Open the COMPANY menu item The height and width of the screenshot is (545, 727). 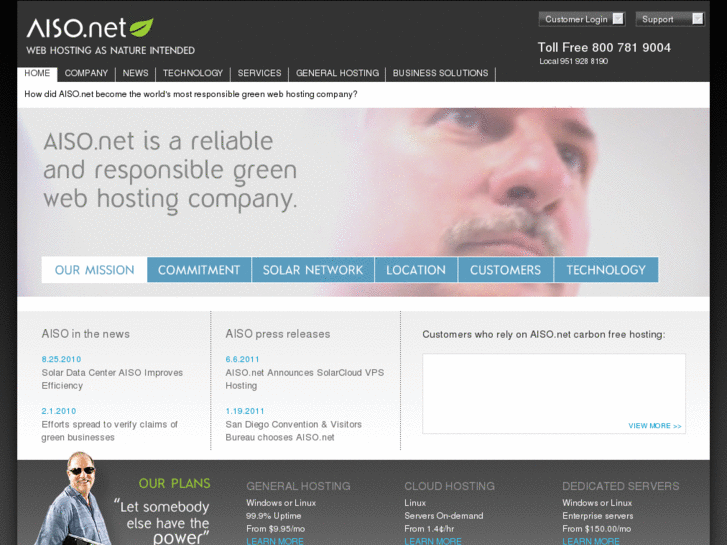(86, 73)
